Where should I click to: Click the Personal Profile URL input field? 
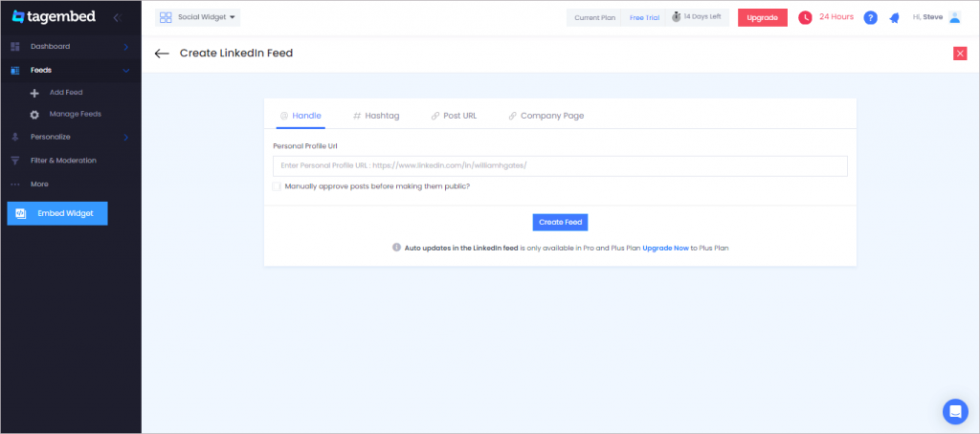click(560, 166)
